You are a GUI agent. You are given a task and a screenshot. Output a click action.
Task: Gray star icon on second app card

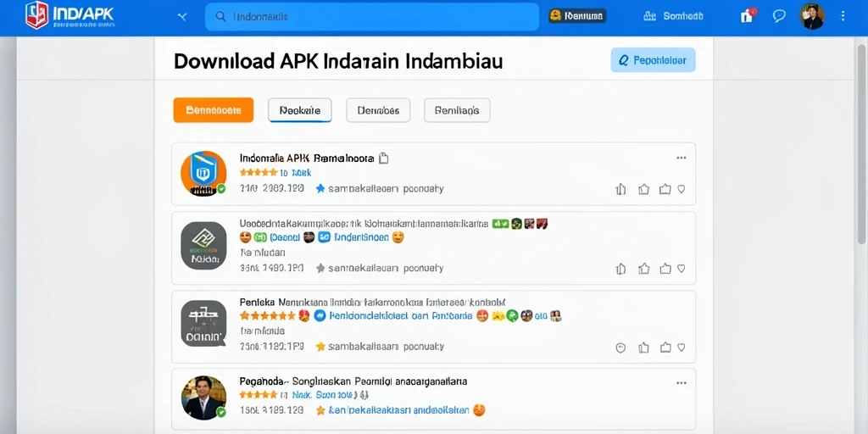pos(320,269)
